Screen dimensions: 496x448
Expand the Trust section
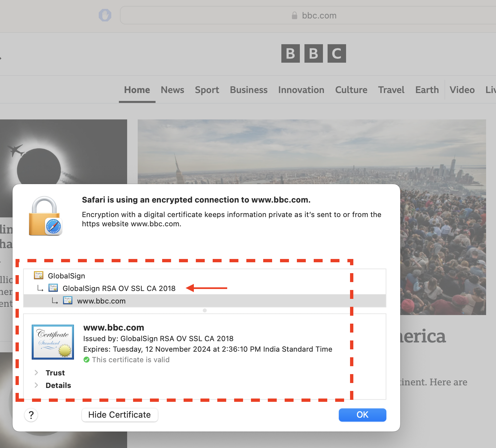[36, 372]
